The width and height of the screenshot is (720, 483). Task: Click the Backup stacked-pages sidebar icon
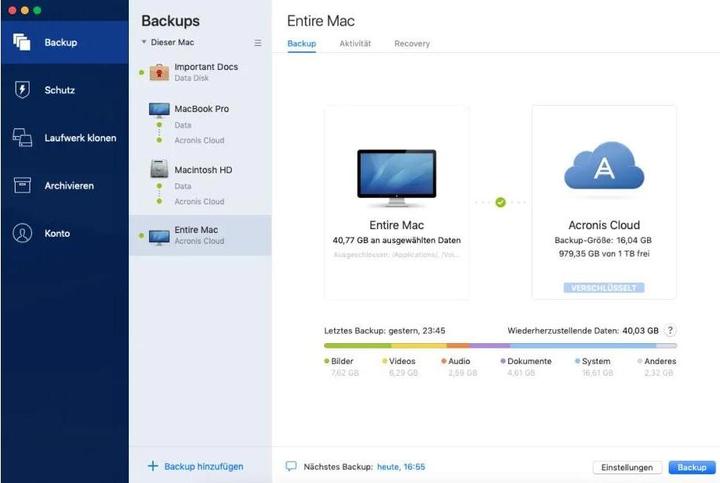pos(22,42)
